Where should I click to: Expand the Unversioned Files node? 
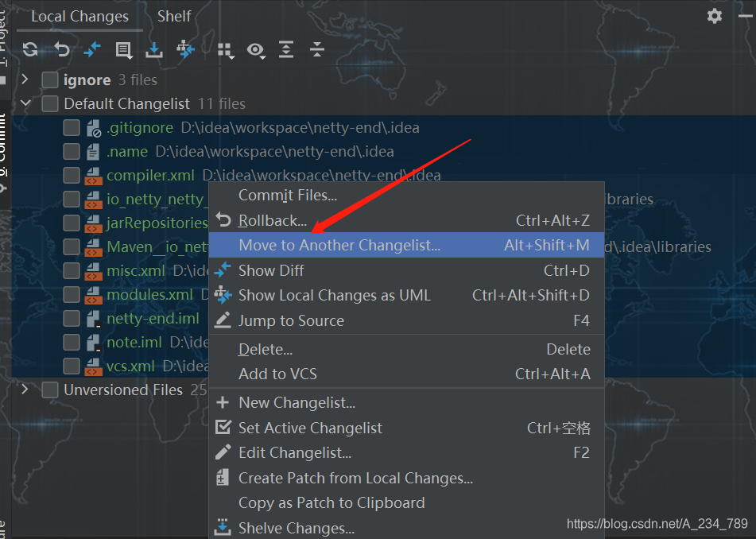[24, 390]
